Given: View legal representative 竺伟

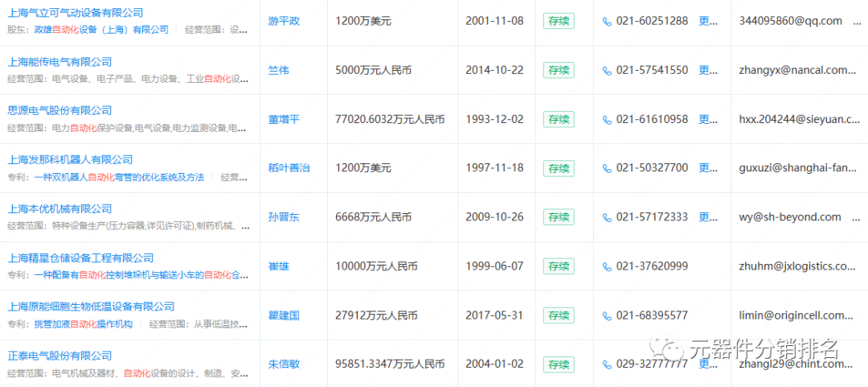Looking at the screenshot, I should pos(278,71).
